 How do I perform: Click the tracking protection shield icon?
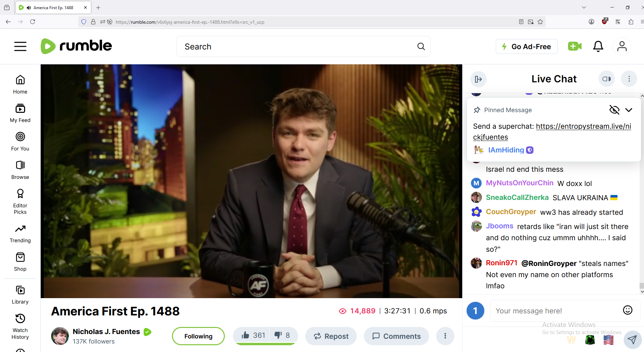[x=84, y=22]
